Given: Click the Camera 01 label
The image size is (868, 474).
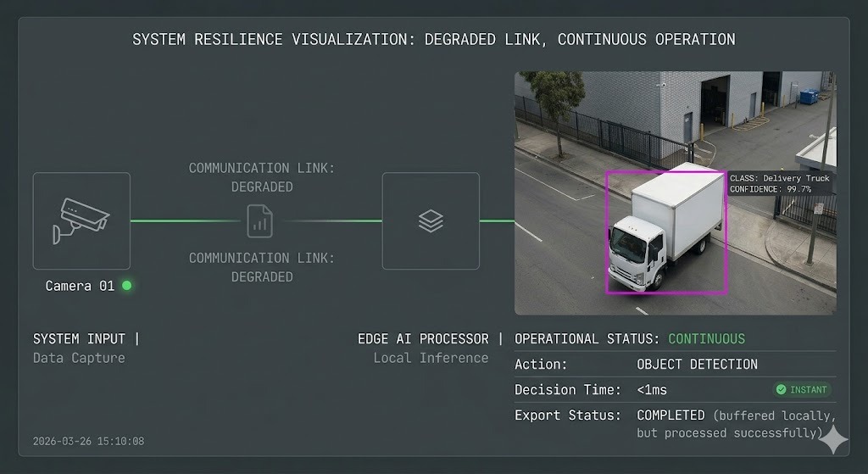Looking at the screenshot, I should 80,286.
